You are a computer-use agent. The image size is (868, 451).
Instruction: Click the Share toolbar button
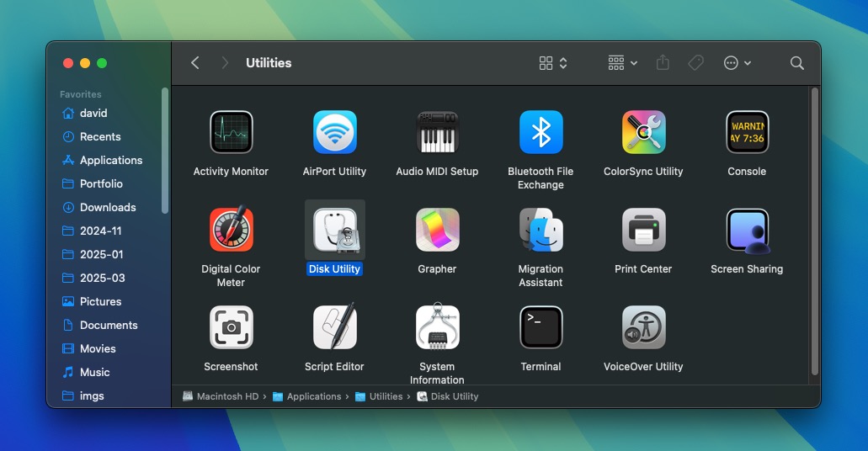pyautogui.click(x=663, y=62)
